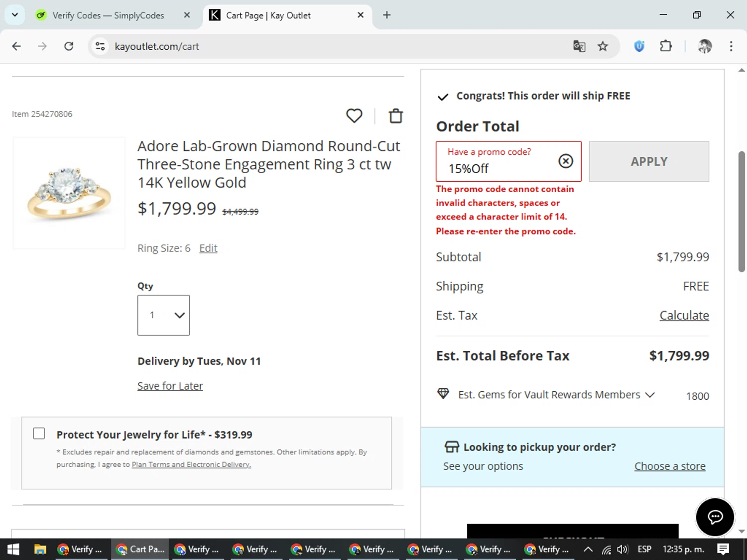Open taskbar volume control
This screenshot has width=747, height=560.
click(x=622, y=549)
